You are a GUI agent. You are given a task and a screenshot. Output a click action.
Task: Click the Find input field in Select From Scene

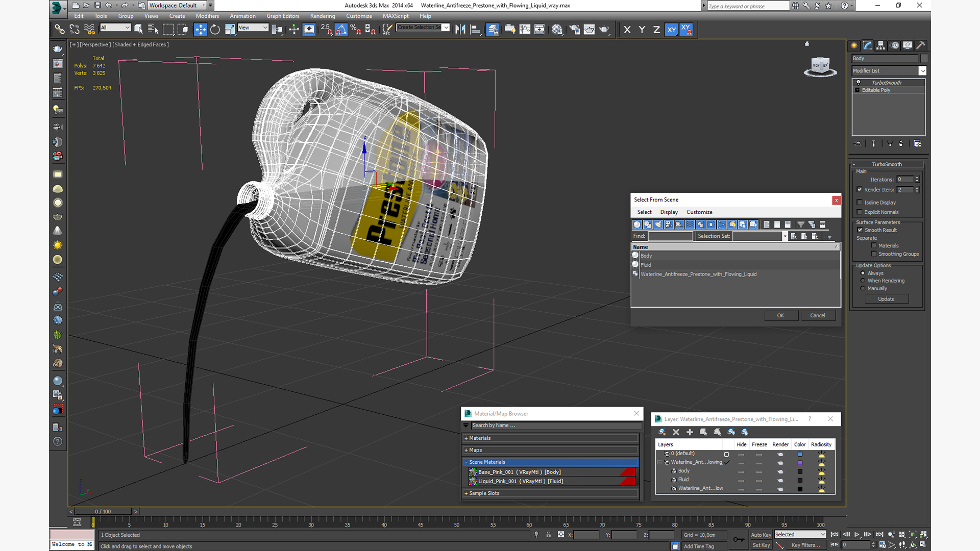670,236
